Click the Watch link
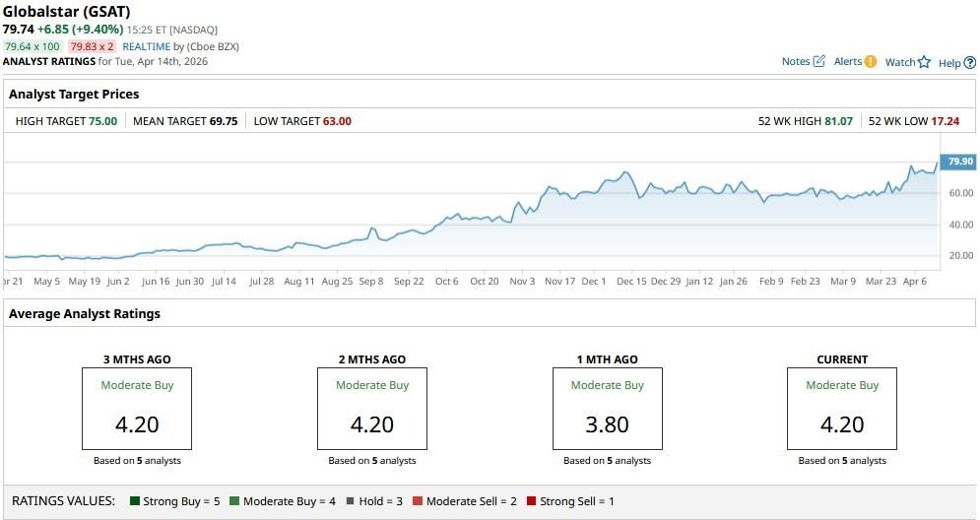This screenshot has width=980, height=520. click(900, 62)
